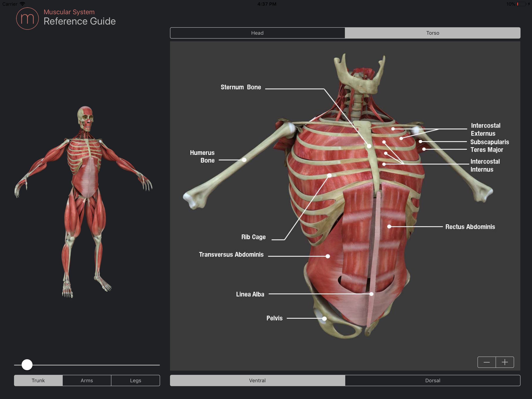Tap the Humerus Bone marker dot
Image resolution: width=532 pixels, height=399 pixels.
(244, 160)
